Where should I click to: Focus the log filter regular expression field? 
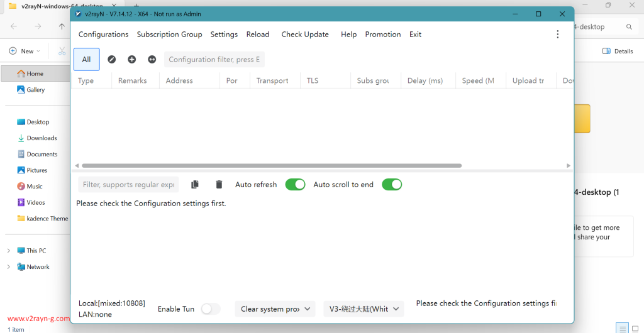tap(128, 185)
